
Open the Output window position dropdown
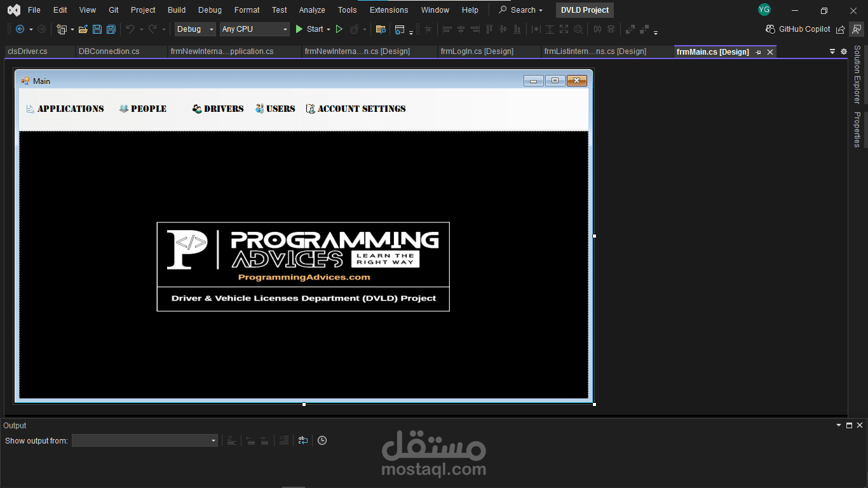[x=839, y=425]
